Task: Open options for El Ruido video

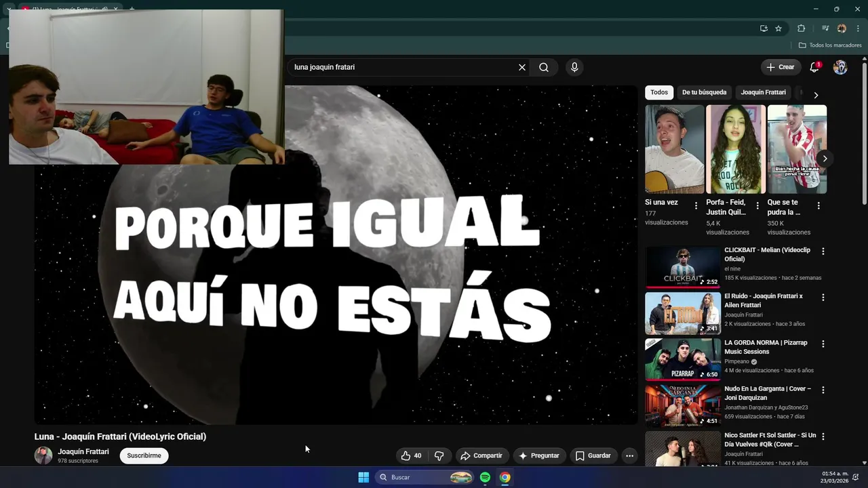Action: (823, 298)
